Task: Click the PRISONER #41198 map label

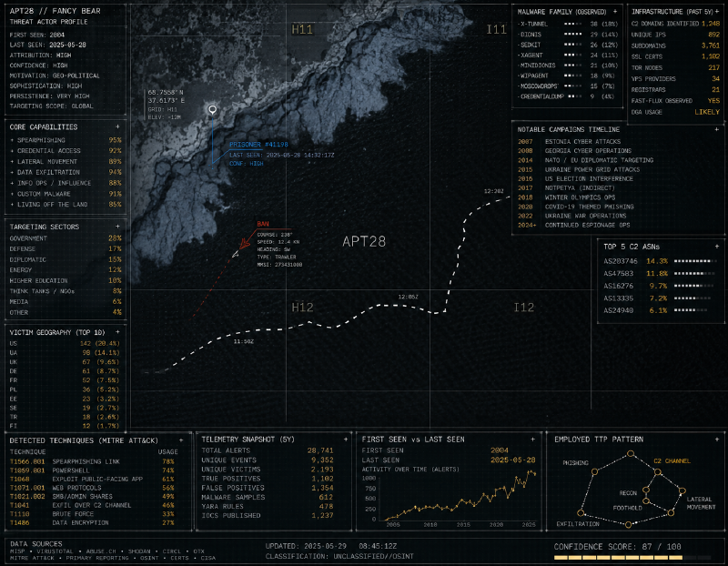Action: click(x=258, y=145)
